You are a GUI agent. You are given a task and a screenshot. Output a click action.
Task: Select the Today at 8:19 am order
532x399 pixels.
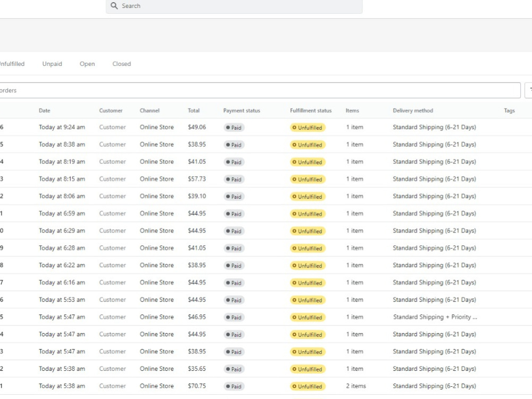coord(62,162)
